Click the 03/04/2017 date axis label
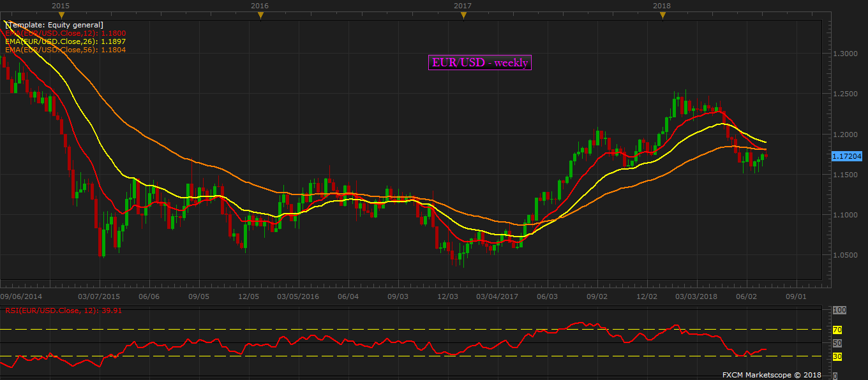Screen dimensions: 868x380 click(497, 296)
